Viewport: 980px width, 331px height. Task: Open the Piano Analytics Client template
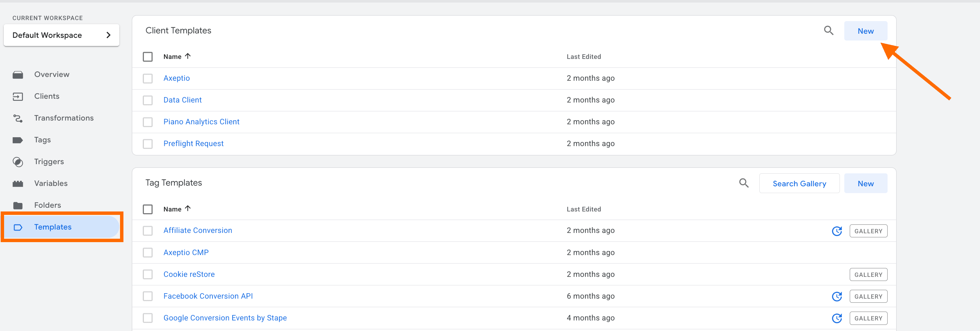coord(201,122)
